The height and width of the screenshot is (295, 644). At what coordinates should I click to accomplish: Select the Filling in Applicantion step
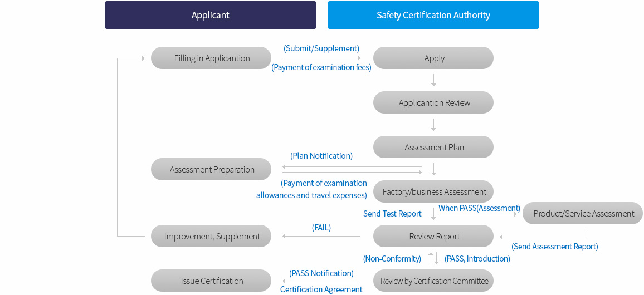211,58
